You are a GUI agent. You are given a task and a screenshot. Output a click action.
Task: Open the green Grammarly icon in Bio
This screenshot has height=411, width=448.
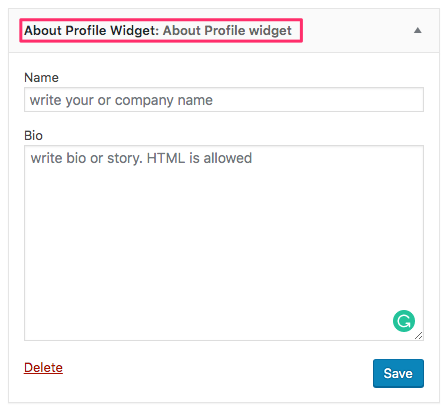pos(404,321)
